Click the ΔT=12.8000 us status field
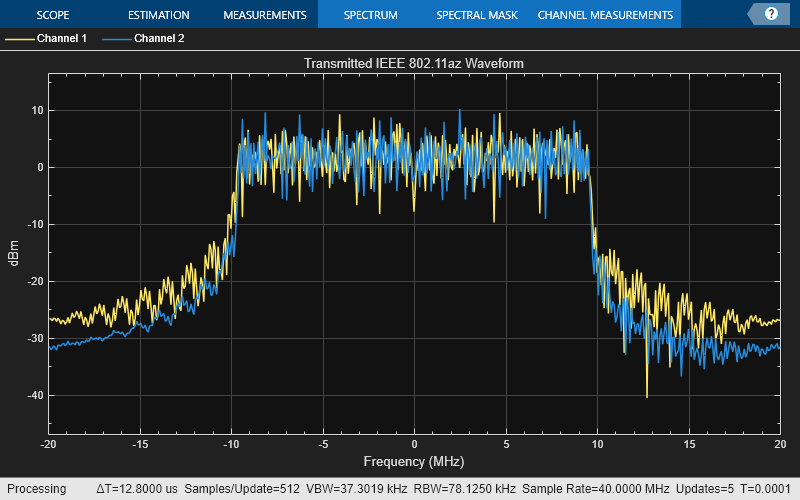This screenshot has height=500, width=800. point(135,489)
